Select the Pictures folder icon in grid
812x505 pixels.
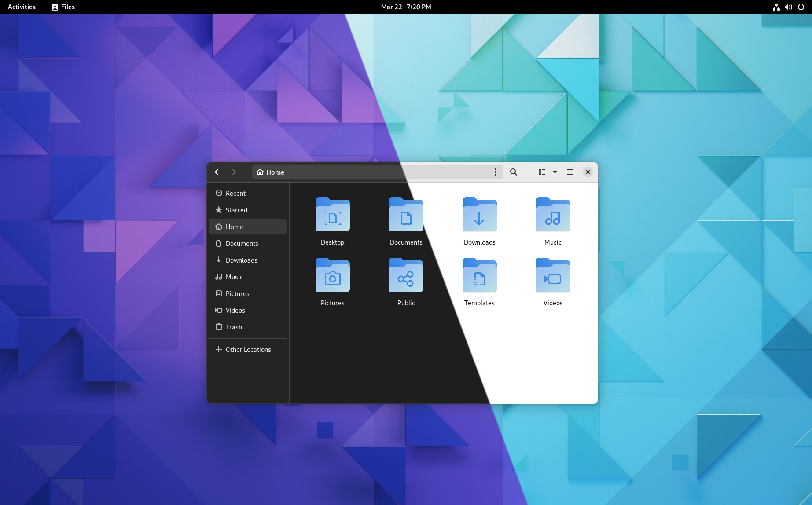click(333, 275)
